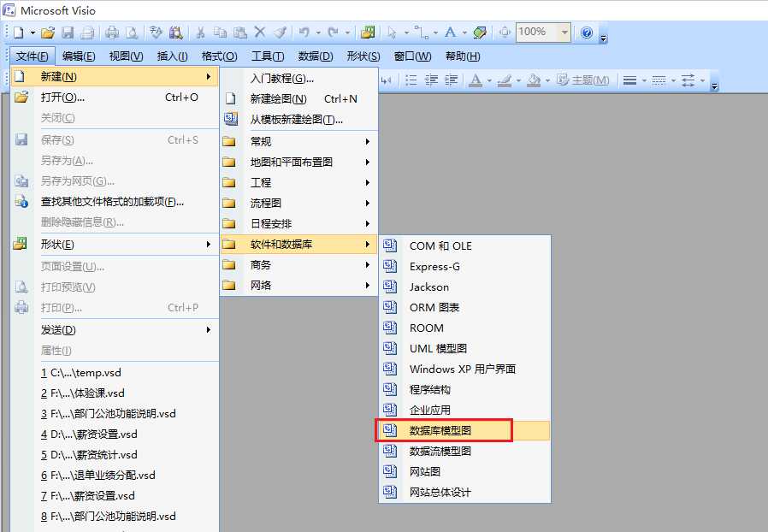Open the Shapes stencil toolbar icon
Screen dimensions: 768x532
[x=368, y=33]
